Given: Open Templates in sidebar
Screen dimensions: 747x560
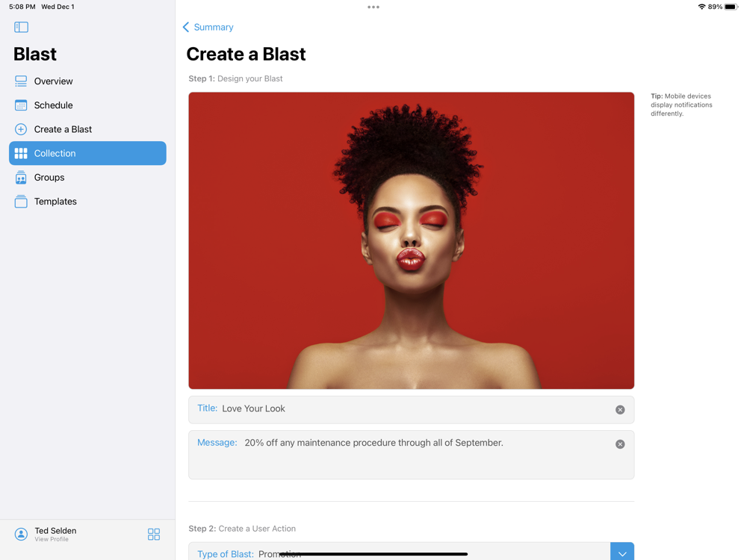Looking at the screenshot, I should tap(87, 202).
